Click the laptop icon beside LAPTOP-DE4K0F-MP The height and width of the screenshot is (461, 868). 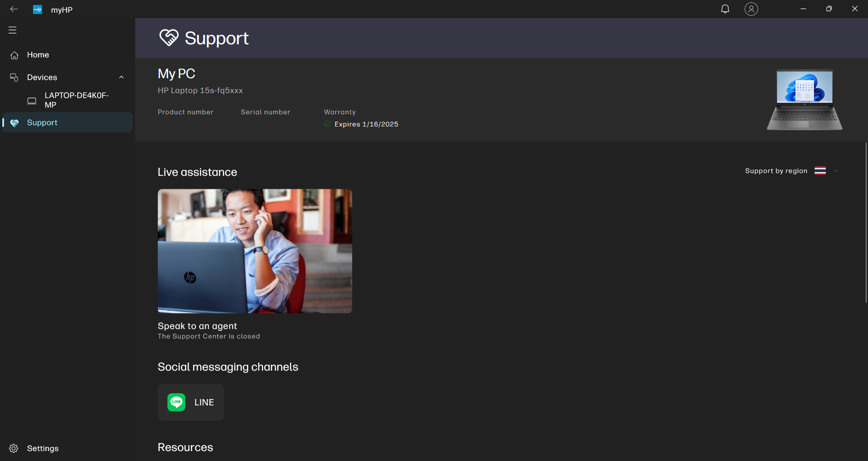[x=32, y=101]
